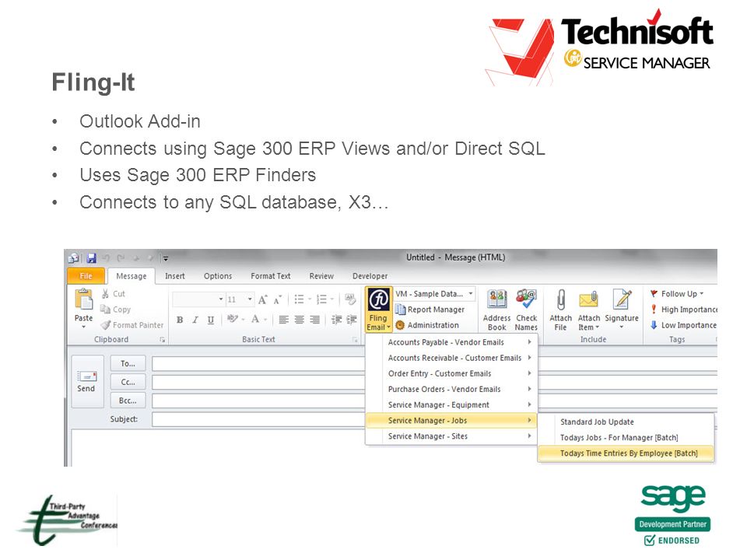Set Low Importance on message
Image resolution: width=747 pixels, height=560 pixels.
684,325
